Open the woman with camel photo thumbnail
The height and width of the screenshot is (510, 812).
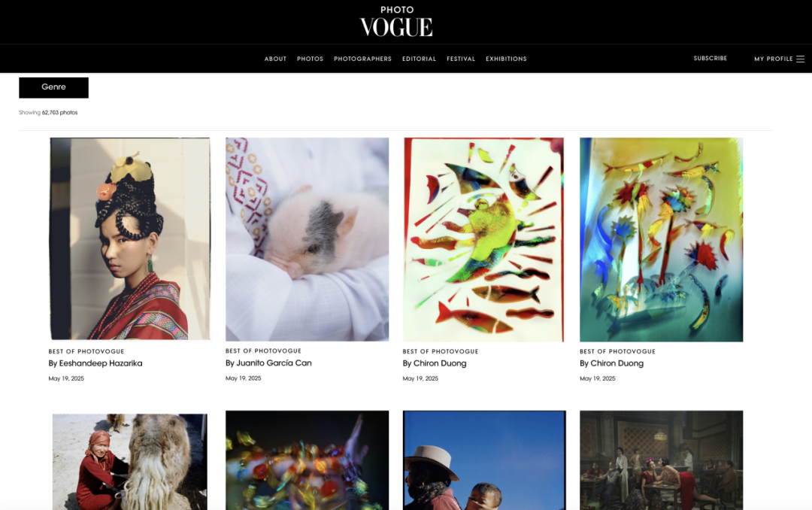coord(130,461)
